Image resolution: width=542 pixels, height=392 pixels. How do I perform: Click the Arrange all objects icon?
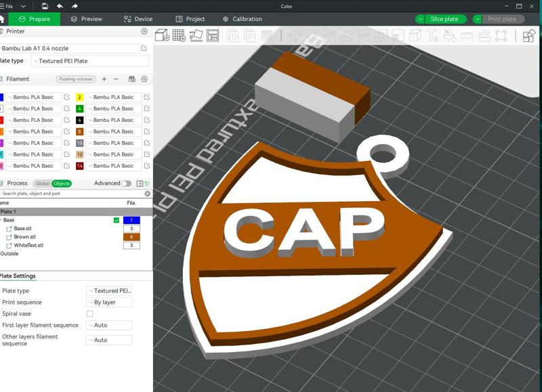[x=213, y=35]
